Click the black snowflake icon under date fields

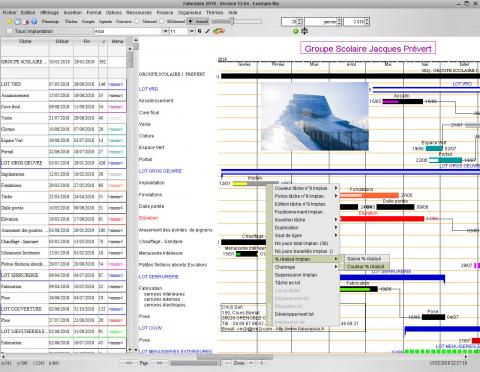[304, 31]
